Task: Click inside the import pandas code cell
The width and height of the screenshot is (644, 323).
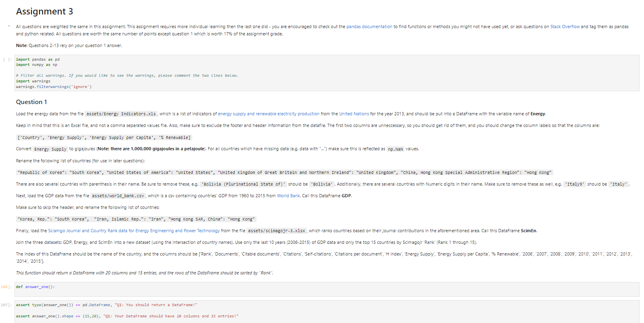Action: [327, 73]
